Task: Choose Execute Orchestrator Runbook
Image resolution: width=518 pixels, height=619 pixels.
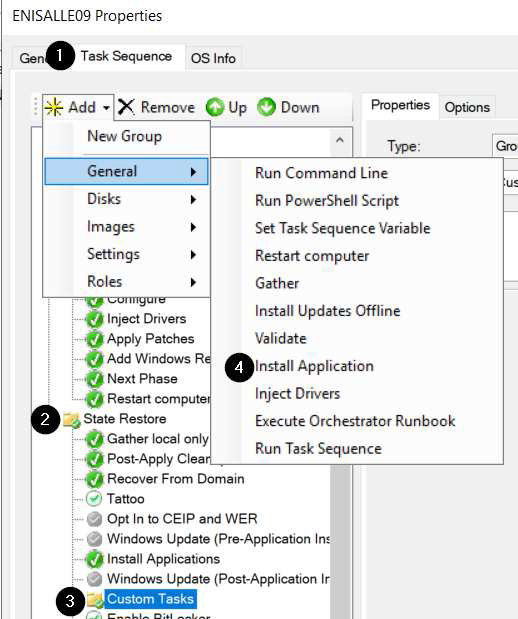Action: pos(357,421)
